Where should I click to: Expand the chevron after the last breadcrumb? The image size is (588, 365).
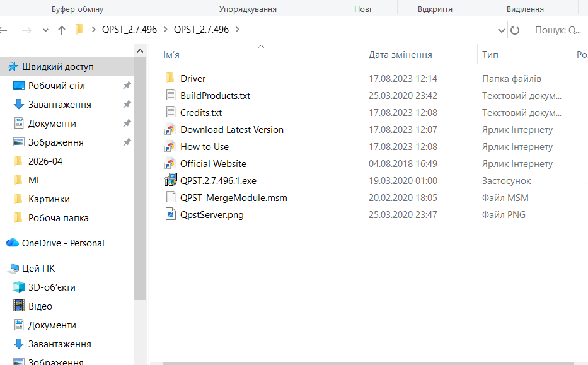point(238,29)
